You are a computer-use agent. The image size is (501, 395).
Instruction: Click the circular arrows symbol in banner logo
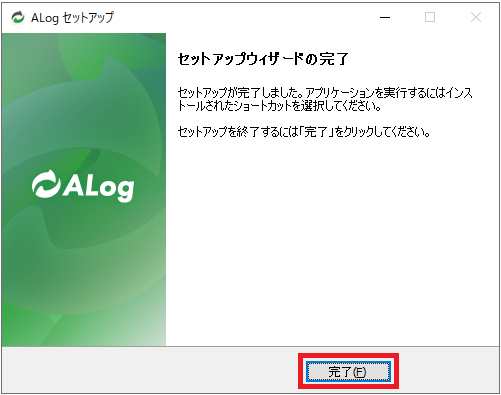46,184
